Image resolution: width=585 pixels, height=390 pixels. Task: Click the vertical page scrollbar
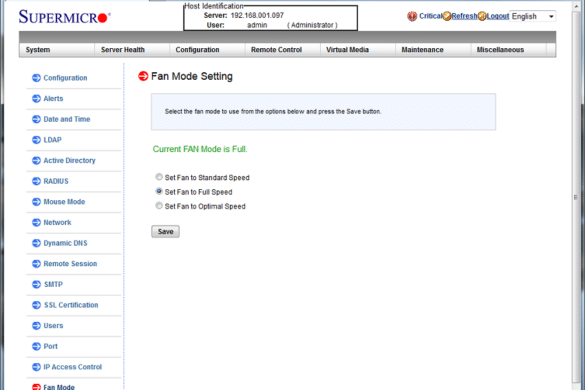pos(576,197)
